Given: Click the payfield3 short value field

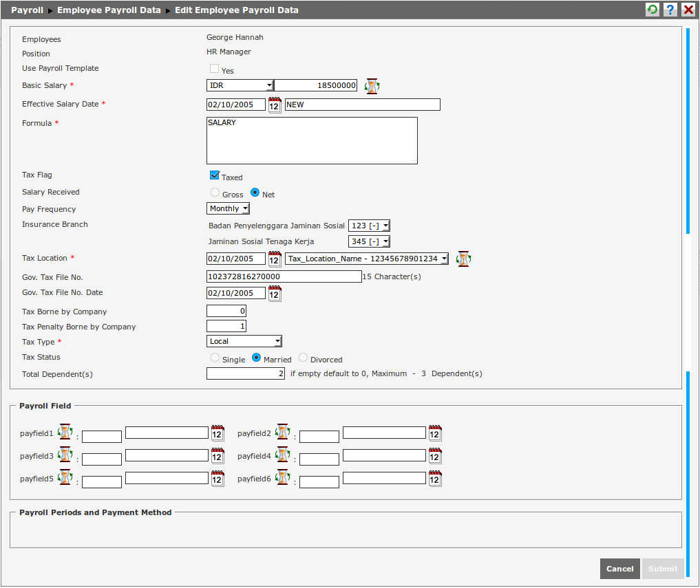Looking at the screenshot, I should [x=102, y=459].
